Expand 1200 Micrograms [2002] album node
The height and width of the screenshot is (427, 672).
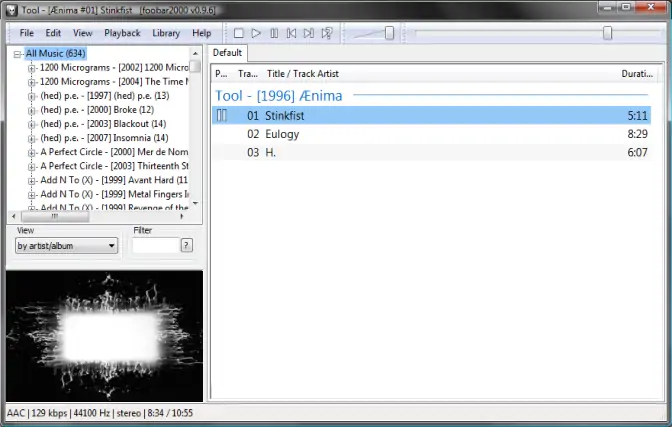[31, 68]
